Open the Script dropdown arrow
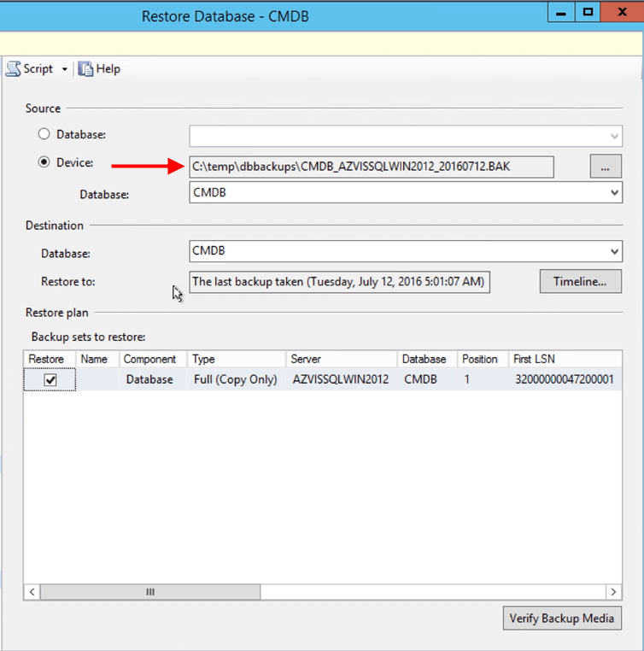The width and height of the screenshot is (644, 651). click(x=65, y=69)
